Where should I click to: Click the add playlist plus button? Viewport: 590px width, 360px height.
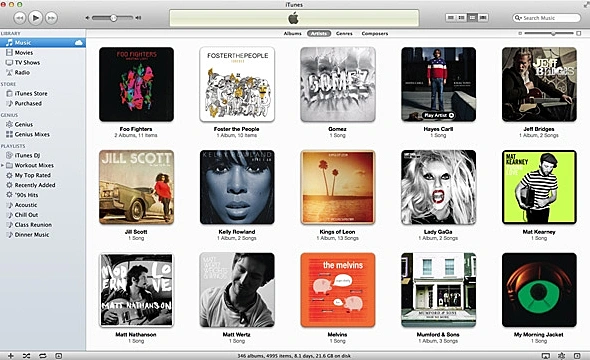click(11, 355)
